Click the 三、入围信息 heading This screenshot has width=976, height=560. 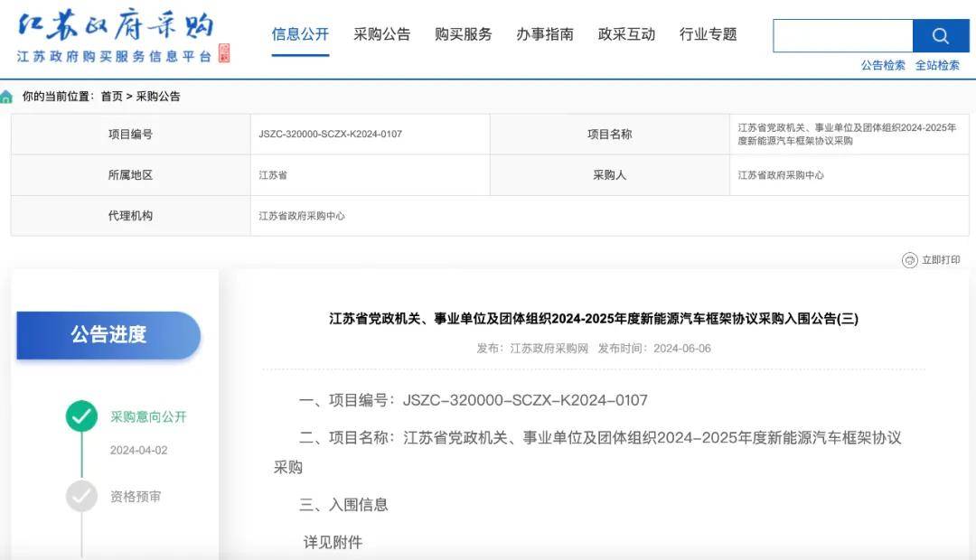[343, 505]
